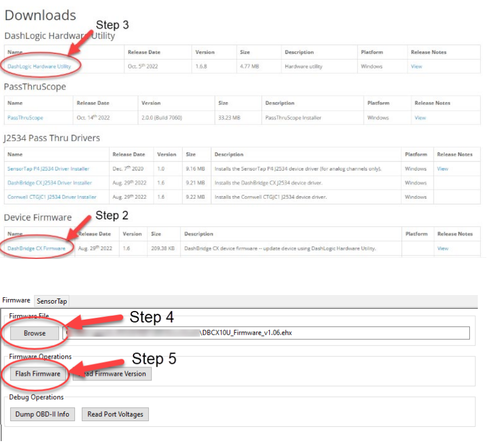495x448 pixels.
Task: Select the '209.38 KB' firmware size cell
Action: (x=163, y=249)
